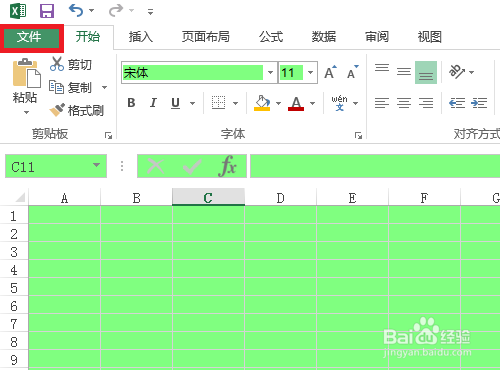Screen dimensions: 500x370
Task: Click the font size 11 box
Action: 291,72
